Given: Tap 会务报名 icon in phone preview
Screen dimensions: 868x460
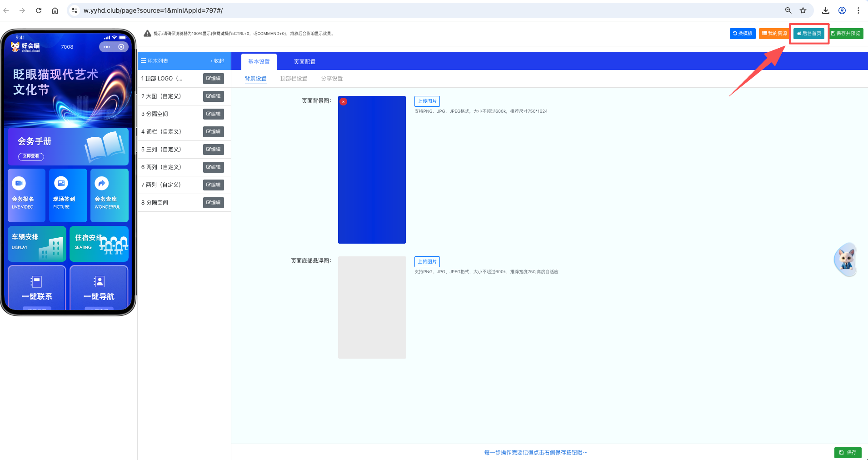Looking at the screenshot, I should pyautogui.click(x=19, y=183).
